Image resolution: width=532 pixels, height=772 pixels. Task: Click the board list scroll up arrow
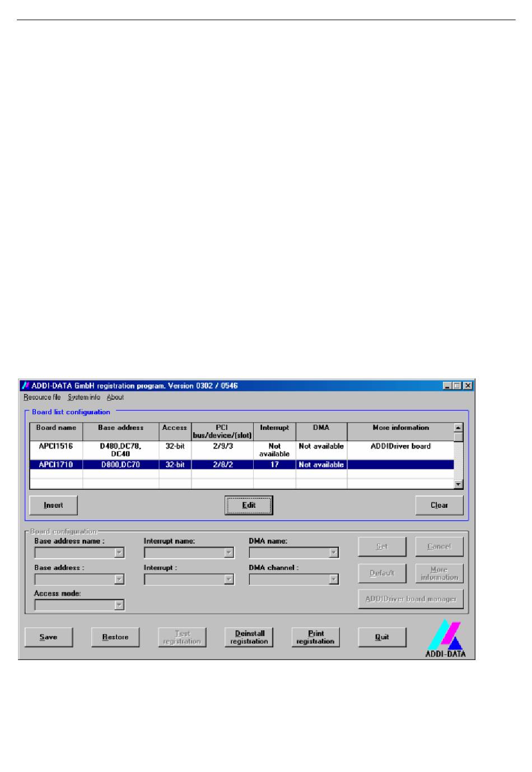458,428
